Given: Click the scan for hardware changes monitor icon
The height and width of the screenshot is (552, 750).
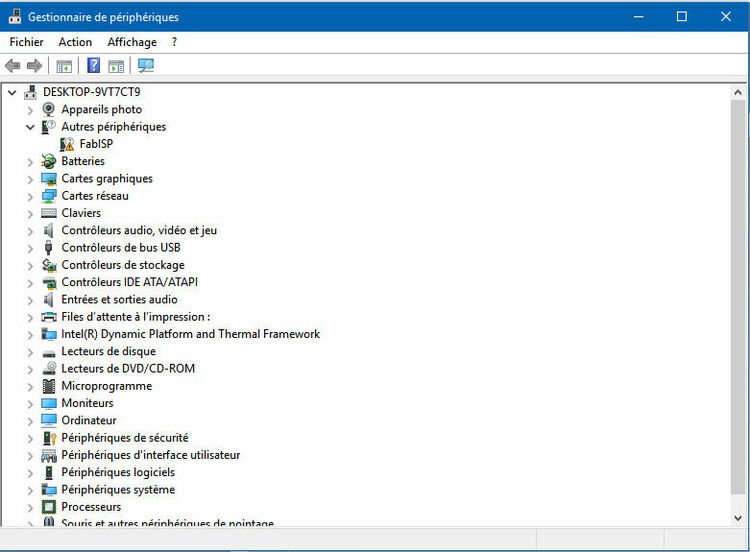Looking at the screenshot, I should (146, 66).
